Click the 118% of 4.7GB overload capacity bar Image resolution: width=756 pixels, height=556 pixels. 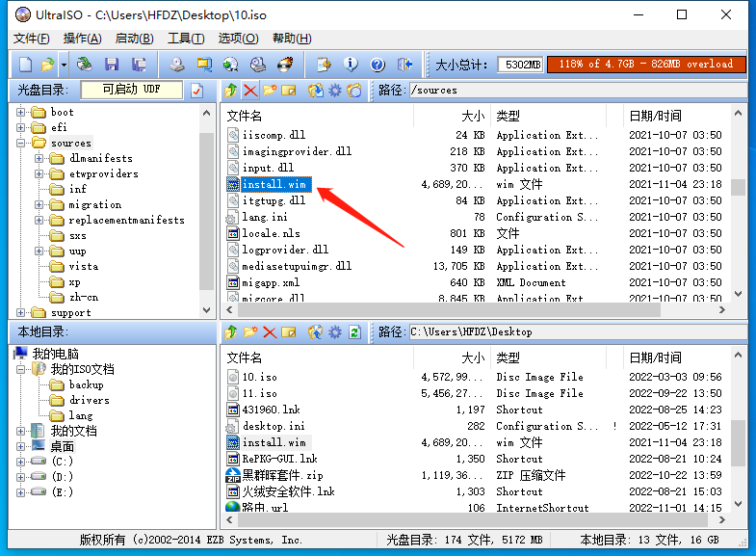click(646, 65)
